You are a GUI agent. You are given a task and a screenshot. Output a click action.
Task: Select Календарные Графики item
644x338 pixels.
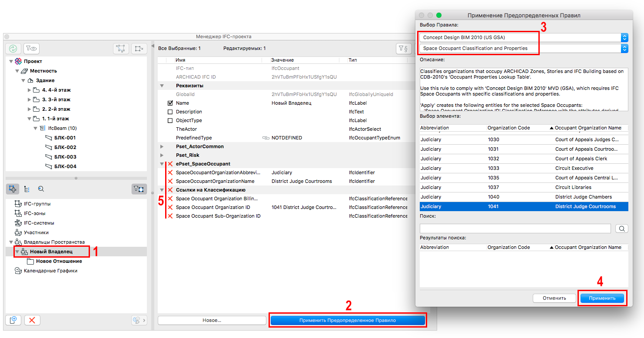pyautogui.click(x=50, y=271)
